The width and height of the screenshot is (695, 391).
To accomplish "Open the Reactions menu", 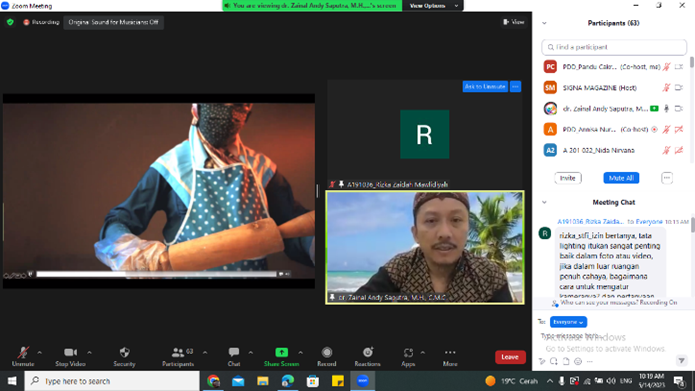I will click(x=367, y=356).
